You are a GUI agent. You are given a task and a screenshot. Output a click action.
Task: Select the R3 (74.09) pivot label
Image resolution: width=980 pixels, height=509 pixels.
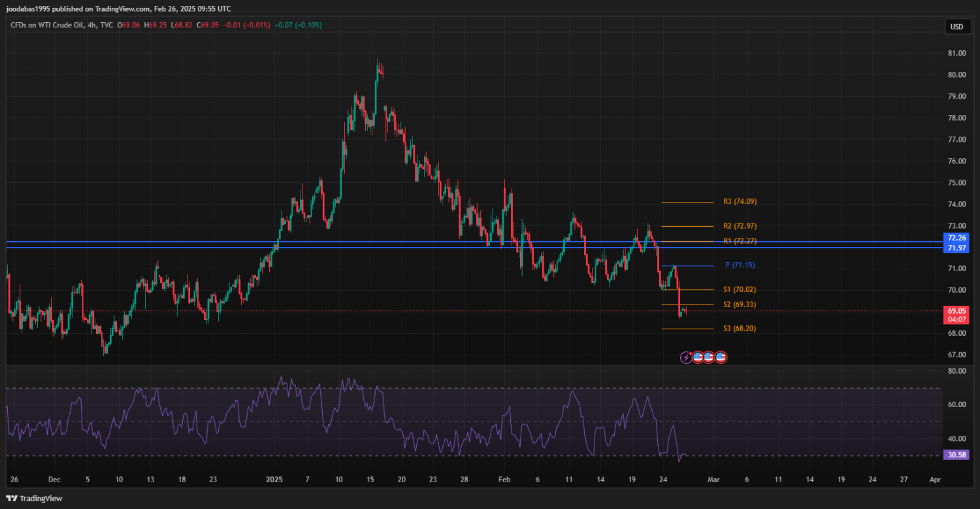pyautogui.click(x=740, y=202)
